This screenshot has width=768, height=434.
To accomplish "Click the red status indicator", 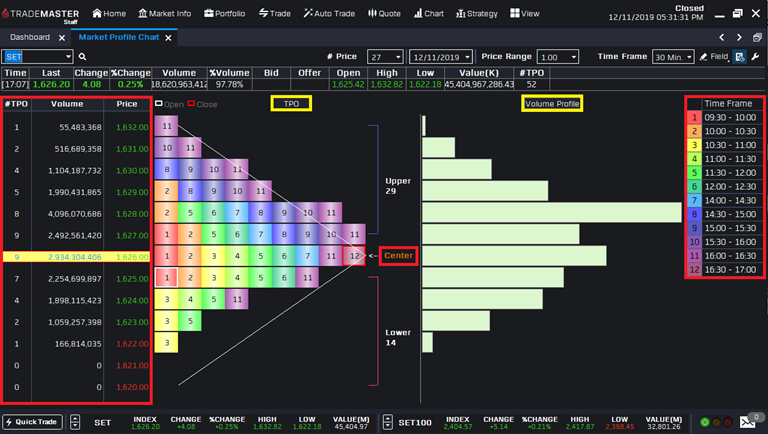I will 728,422.
